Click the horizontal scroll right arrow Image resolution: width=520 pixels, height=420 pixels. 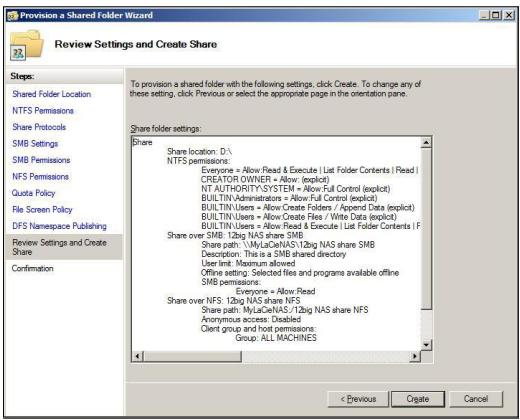point(415,356)
